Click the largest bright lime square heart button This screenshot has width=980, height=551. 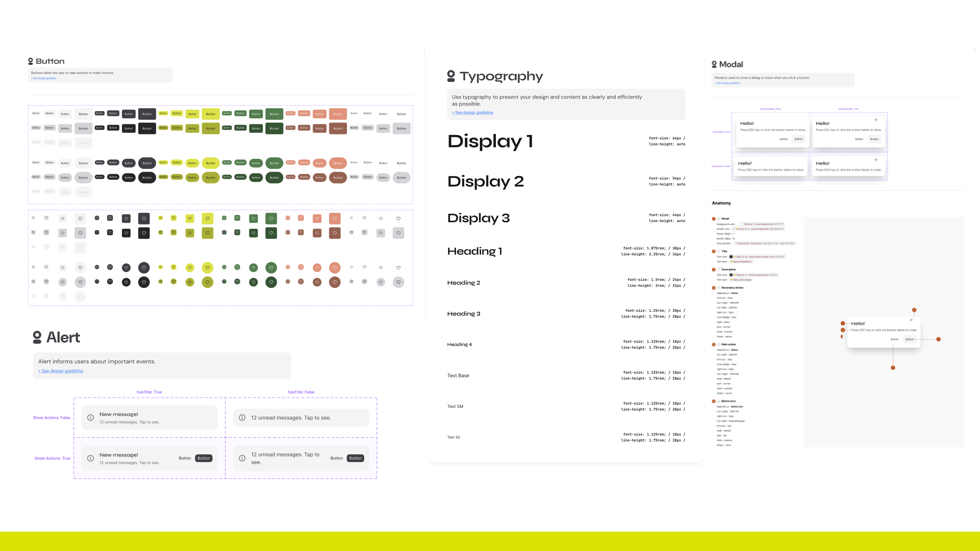point(207,219)
